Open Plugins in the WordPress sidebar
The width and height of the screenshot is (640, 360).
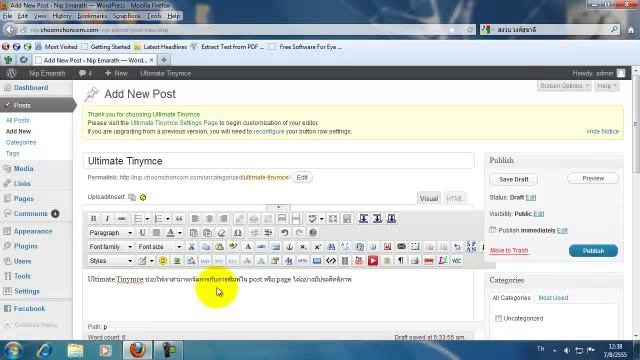tap(26, 246)
